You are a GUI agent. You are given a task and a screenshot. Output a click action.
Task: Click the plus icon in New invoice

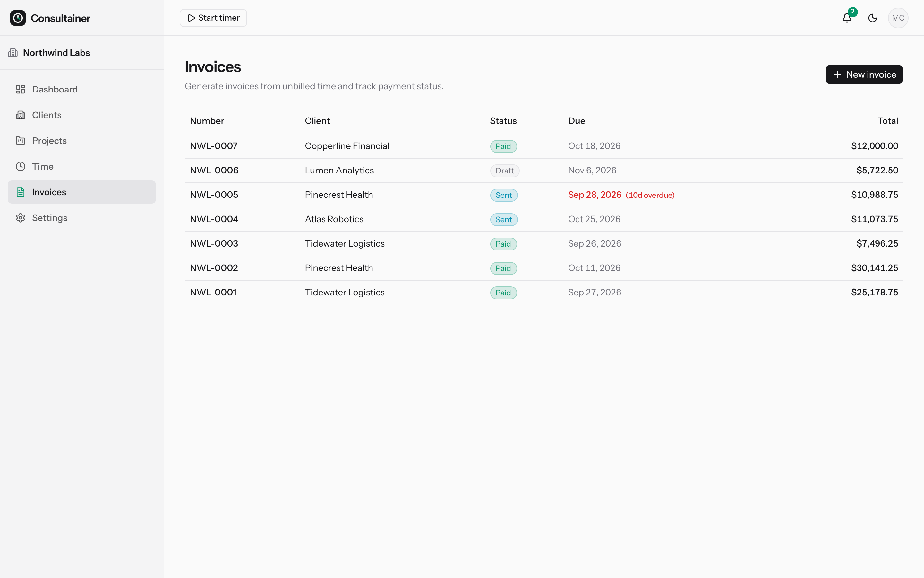coord(837,74)
